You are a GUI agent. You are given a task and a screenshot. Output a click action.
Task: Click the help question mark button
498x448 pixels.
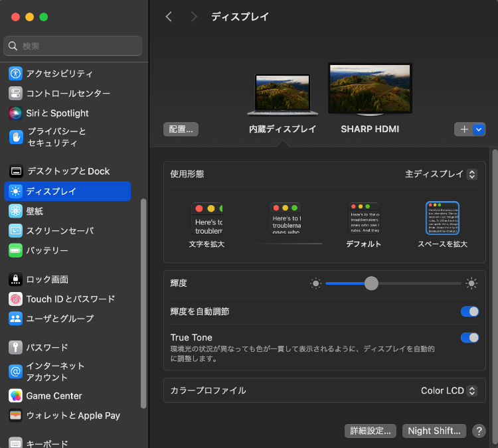(479, 431)
